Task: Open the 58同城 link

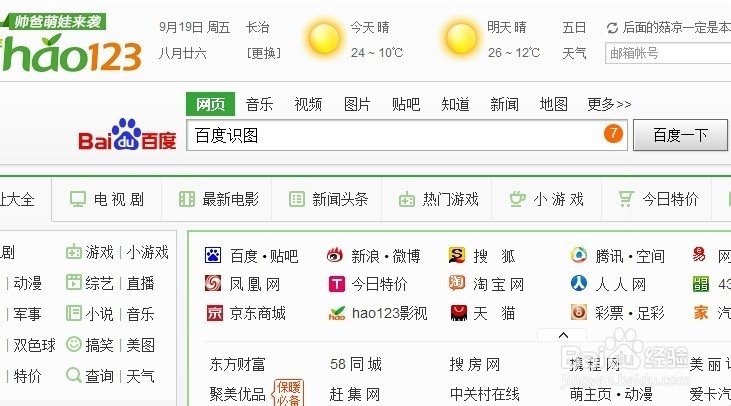Action: [356, 364]
